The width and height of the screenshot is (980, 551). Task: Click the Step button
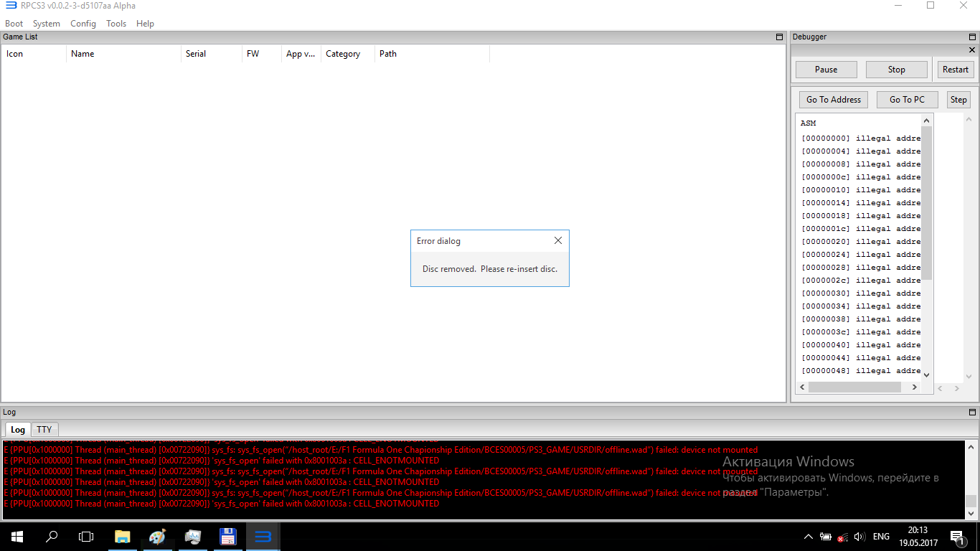pos(958,100)
